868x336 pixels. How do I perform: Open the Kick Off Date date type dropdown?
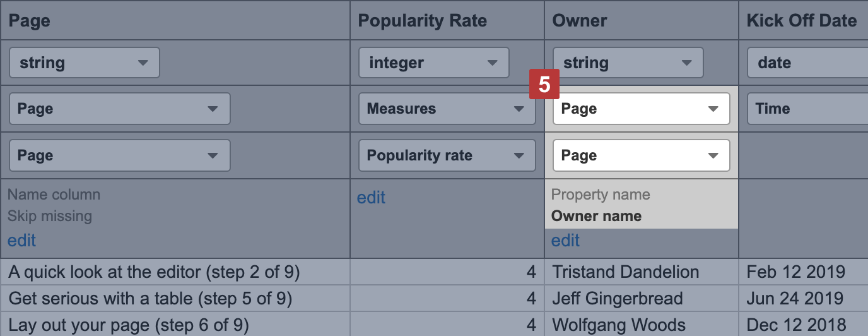tap(808, 63)
